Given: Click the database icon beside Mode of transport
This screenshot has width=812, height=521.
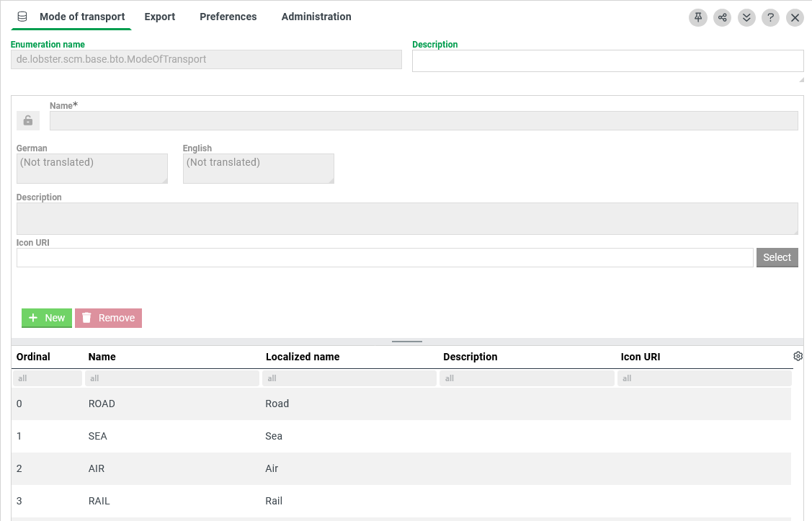Looking at the screenshot, I should [22, 17].
